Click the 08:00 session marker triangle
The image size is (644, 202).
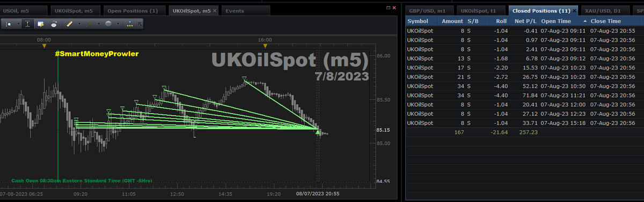[44, 46]
